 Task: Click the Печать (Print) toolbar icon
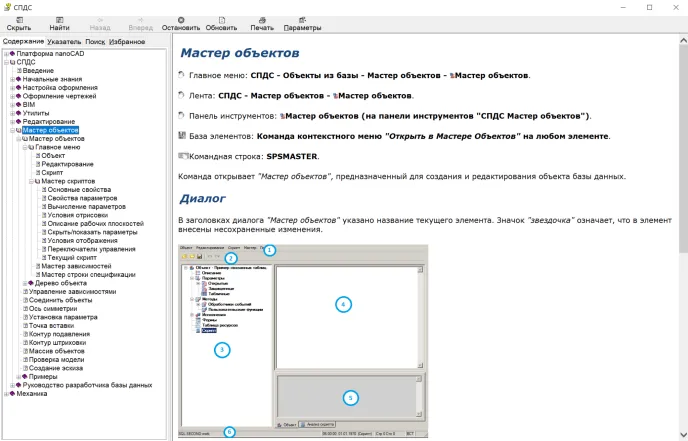click(x=261, y=20)
